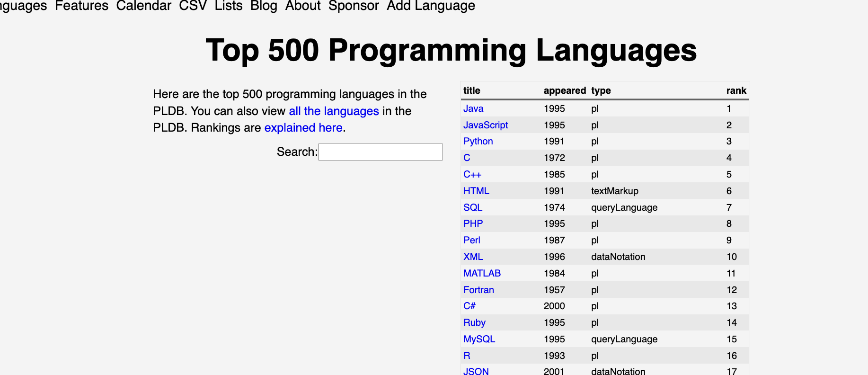Open the Calendar page
The image size is (868, 375).
[x=143, y=6]
